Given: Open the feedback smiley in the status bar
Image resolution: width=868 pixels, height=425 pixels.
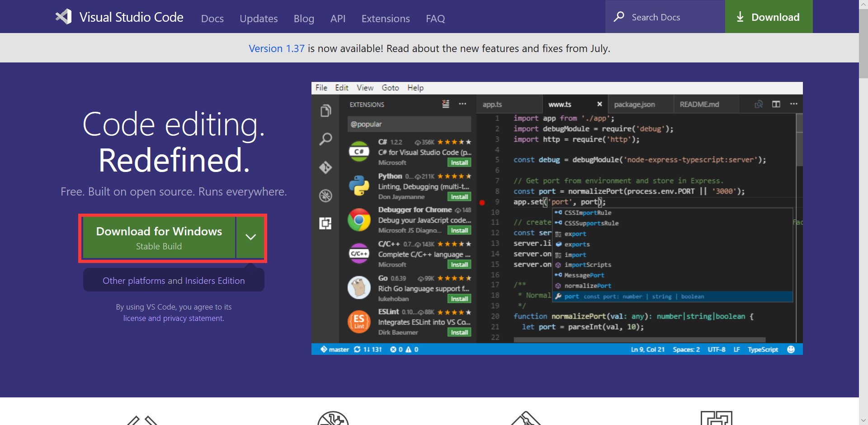Looking at the screenshot, I should (x=792, y=349).
